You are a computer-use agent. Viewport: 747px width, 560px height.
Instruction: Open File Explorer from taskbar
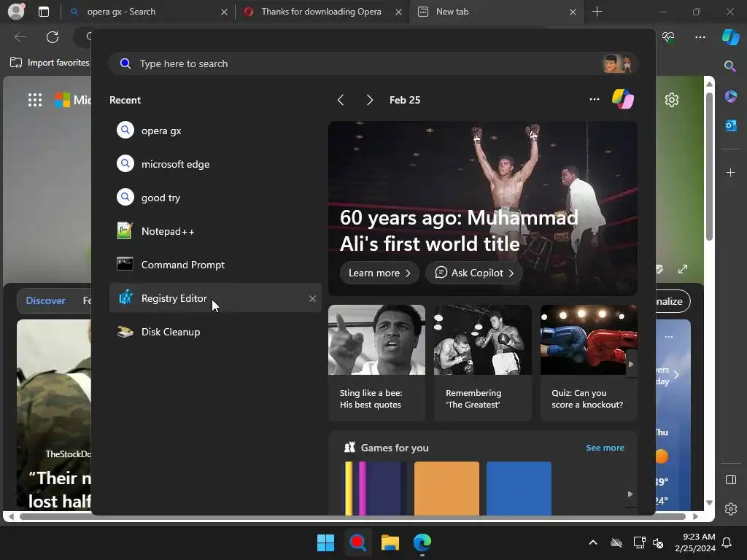(x=390, y=542)
